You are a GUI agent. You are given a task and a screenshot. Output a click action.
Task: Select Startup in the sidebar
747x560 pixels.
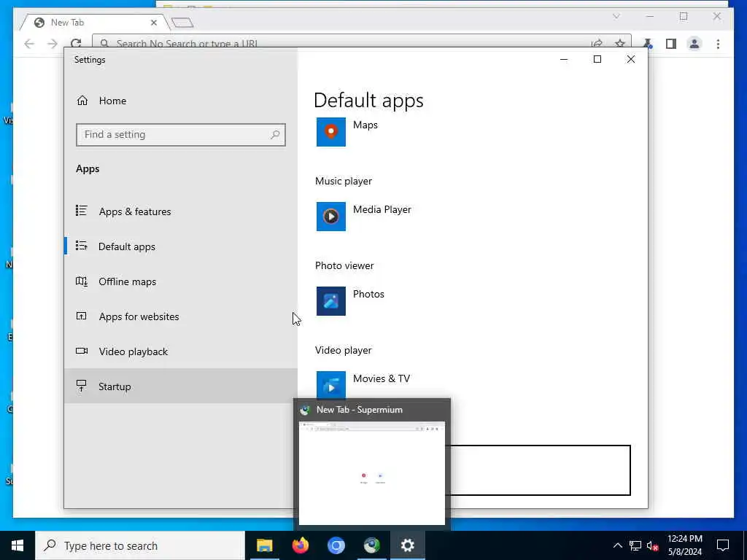[181, 386]
